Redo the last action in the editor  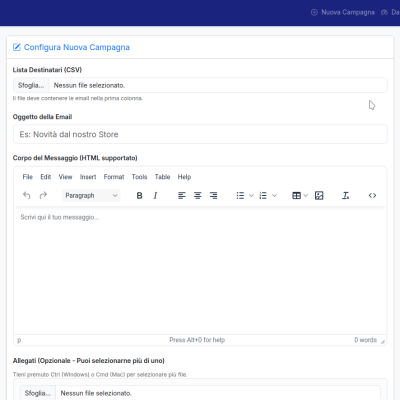(x=43, y=196)
